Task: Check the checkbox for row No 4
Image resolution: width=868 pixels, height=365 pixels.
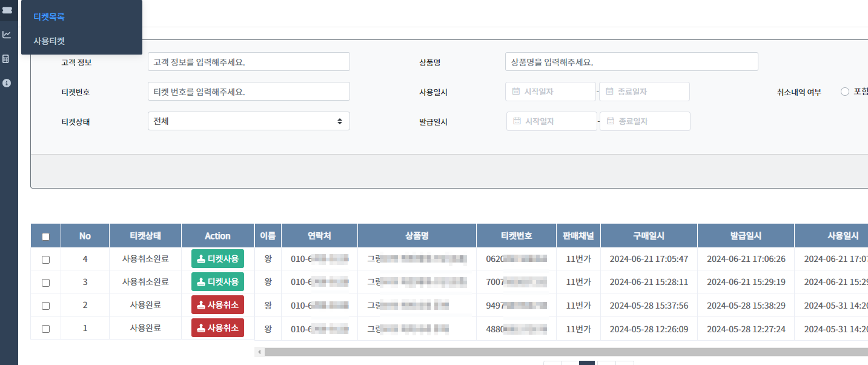Action: click(46, 260)
